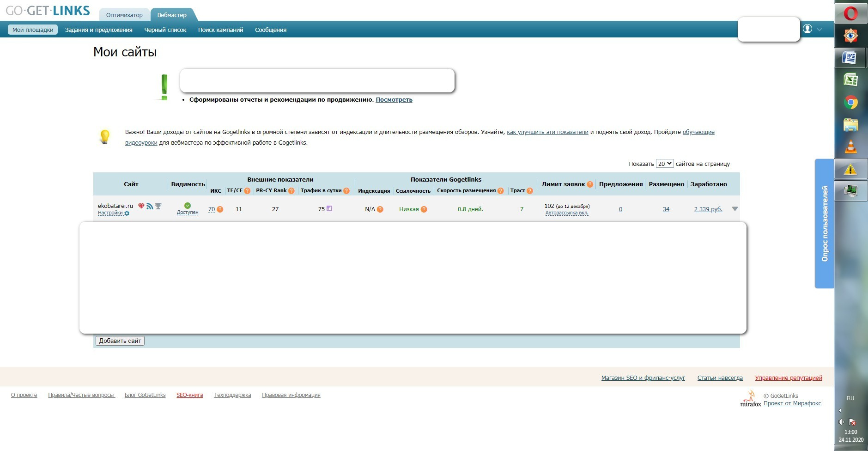Open the Черный список section
This screenshot has width=868, height=451.
[165, 30]
